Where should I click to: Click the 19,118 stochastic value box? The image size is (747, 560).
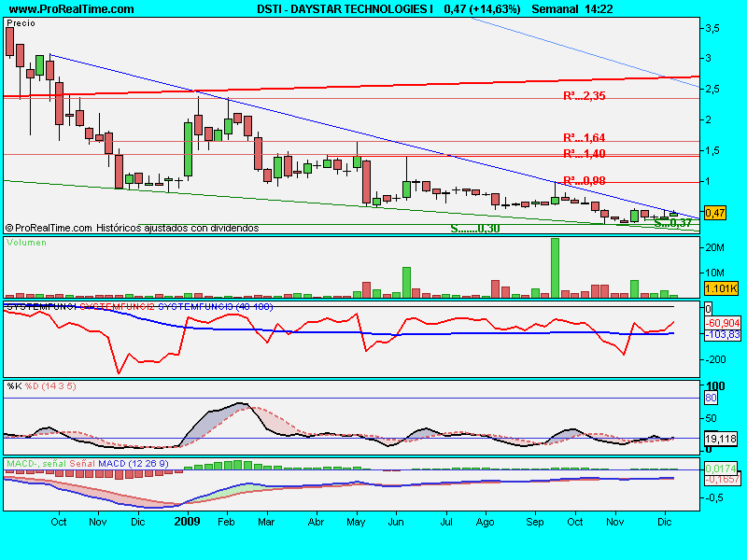point(720,439)
